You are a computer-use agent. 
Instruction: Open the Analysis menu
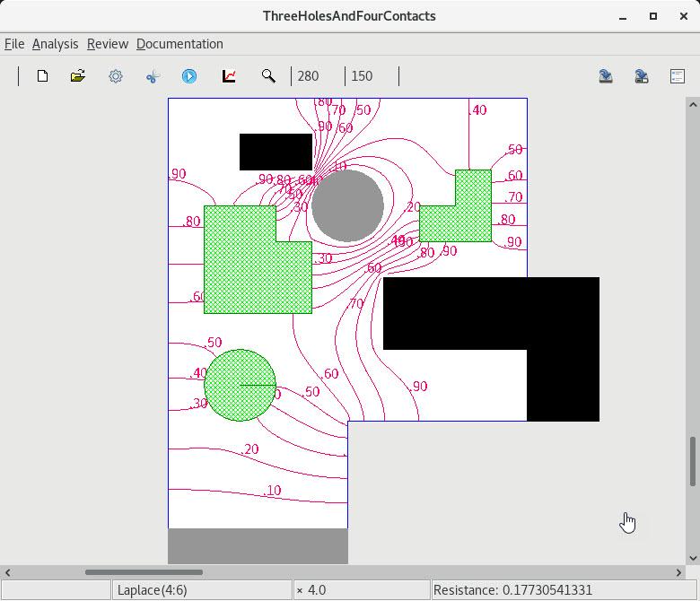[x=55, y=44]
